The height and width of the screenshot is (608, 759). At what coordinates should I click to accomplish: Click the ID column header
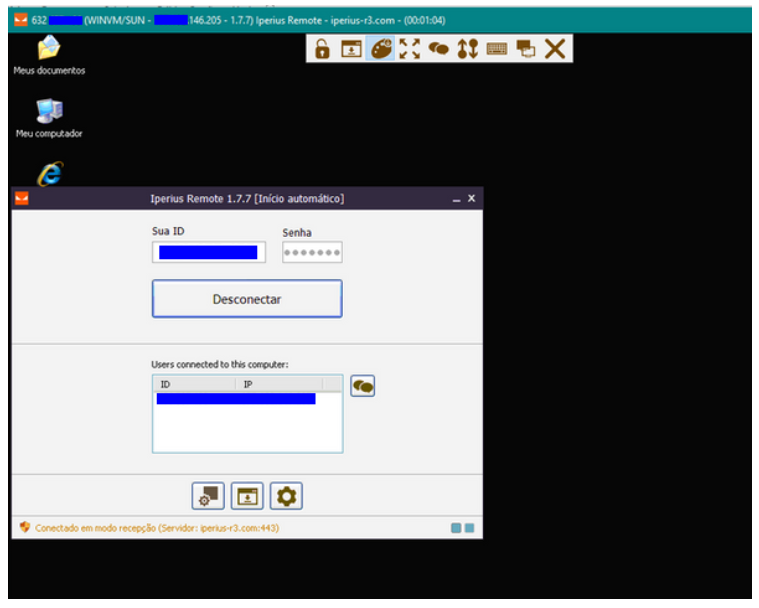point(195,384)
